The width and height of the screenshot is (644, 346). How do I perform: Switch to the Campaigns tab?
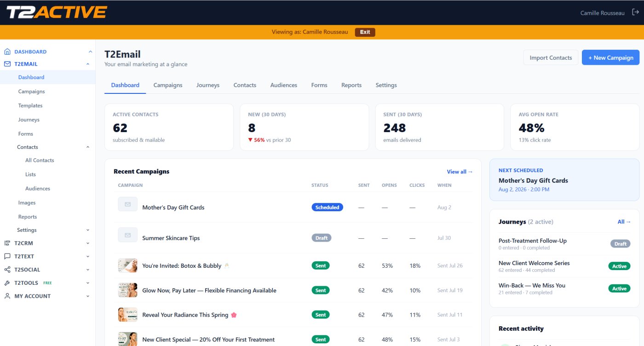coord(168,85)
